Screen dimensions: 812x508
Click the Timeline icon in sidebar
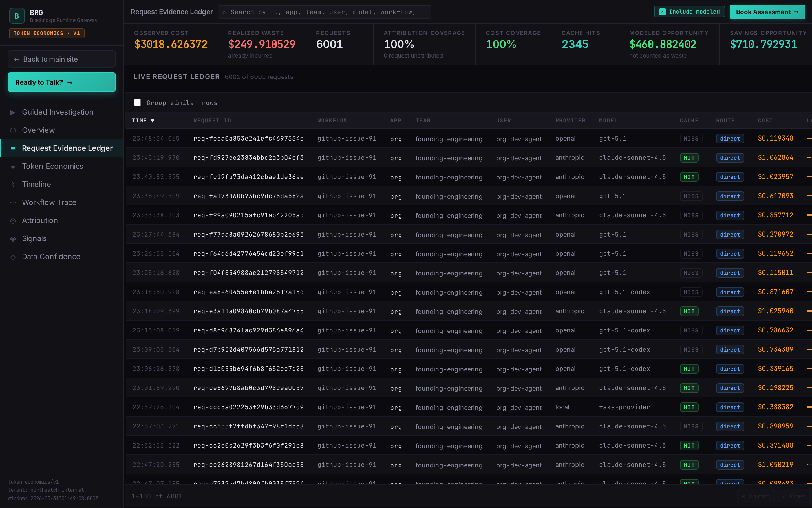[x=13, y=185]
